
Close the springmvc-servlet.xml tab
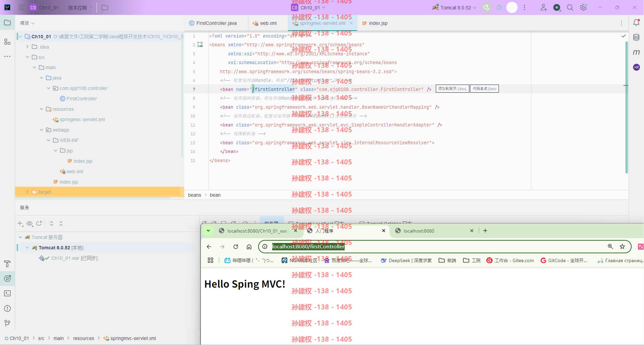pyautogui.click(x=351, y=23)
